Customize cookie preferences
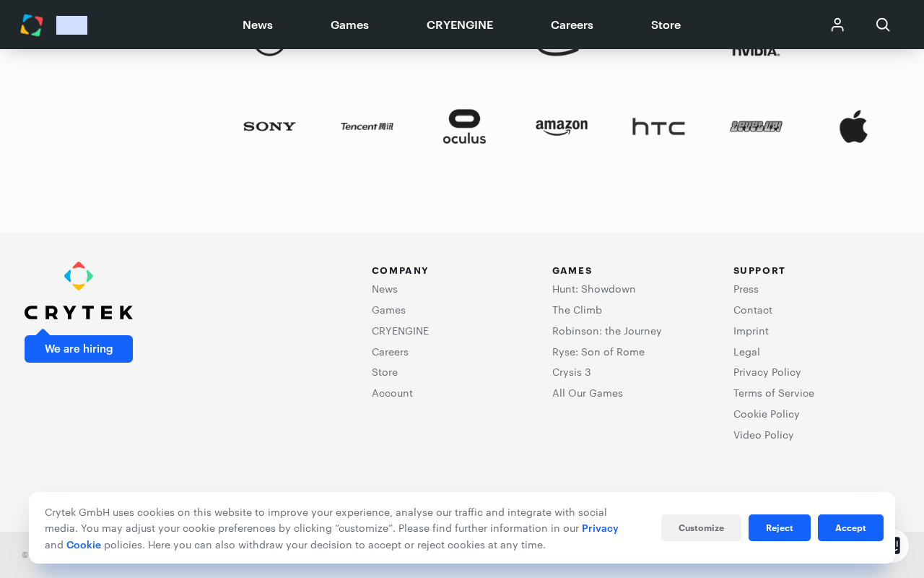Image resolution: width=924 pixels, height=578 pixels. click(x=701, y=527)
